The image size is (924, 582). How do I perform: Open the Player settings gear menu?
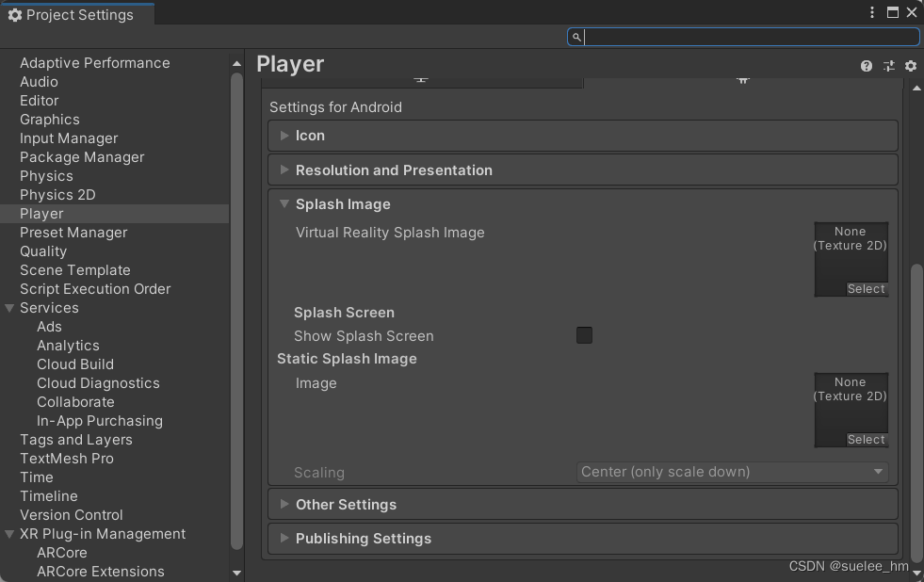tap(911, 66)
